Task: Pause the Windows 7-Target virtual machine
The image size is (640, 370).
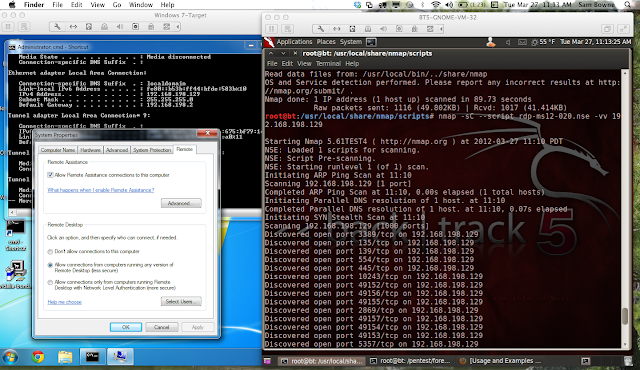Action: tap(8, 27)
